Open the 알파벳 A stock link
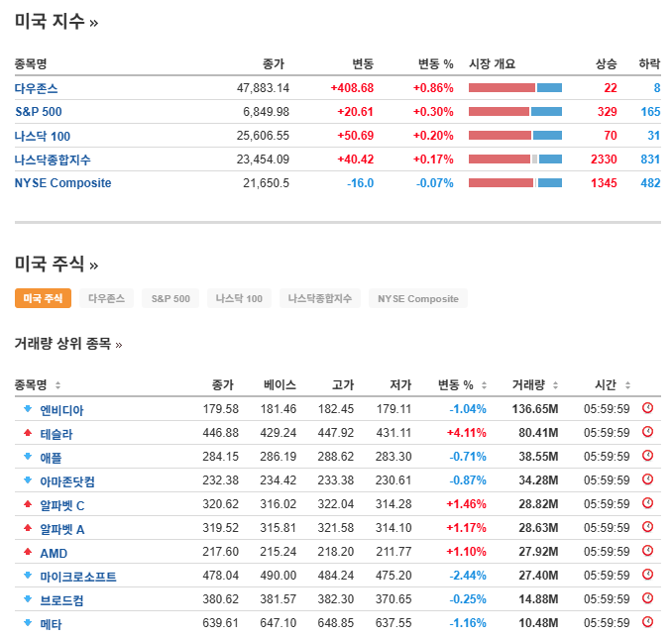This screenshot has height=638, width=672. click(62, 529)
